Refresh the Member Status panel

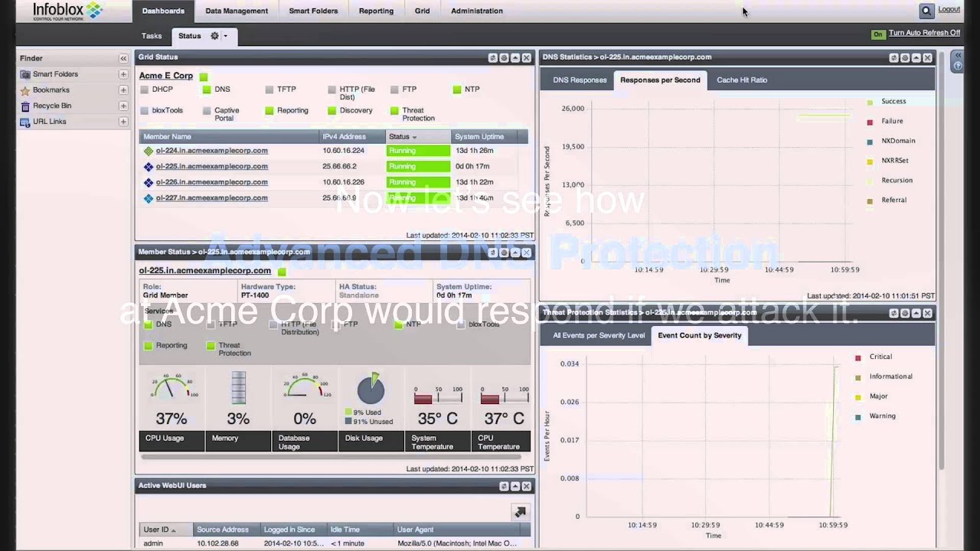493,252
